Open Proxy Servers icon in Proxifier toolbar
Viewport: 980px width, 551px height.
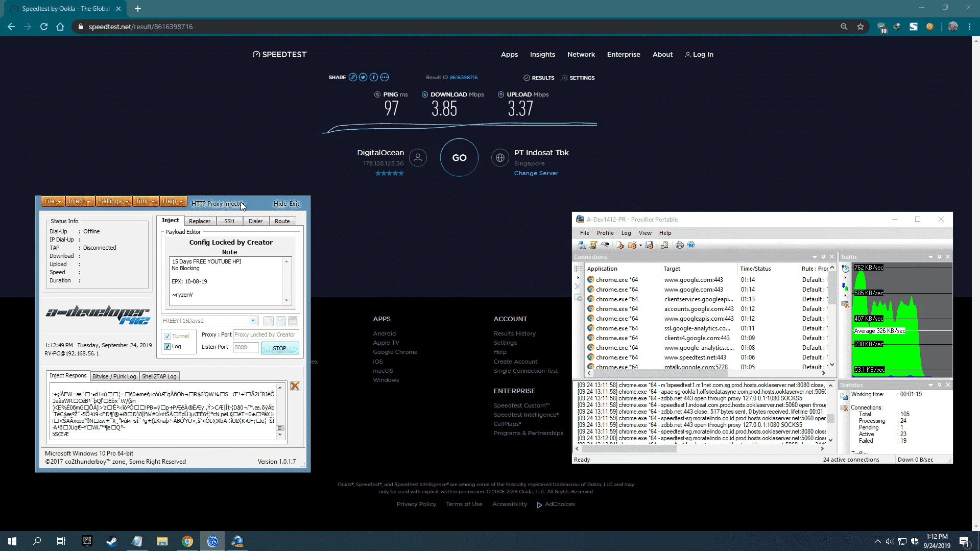[582, 245]
